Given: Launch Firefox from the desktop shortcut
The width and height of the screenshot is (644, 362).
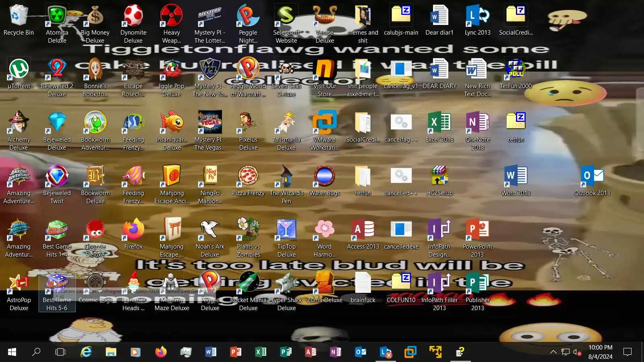Looking at the screenshot, I should [x=133, y=234].
